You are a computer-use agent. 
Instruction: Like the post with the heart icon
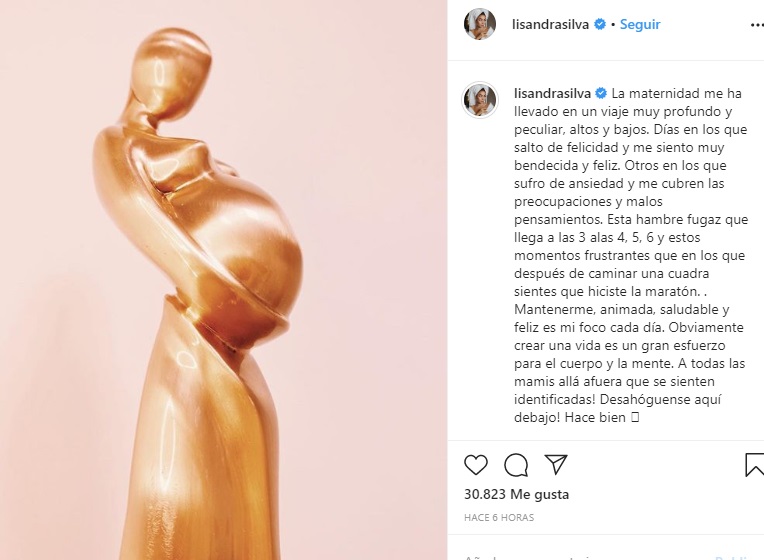pos(476,464)
